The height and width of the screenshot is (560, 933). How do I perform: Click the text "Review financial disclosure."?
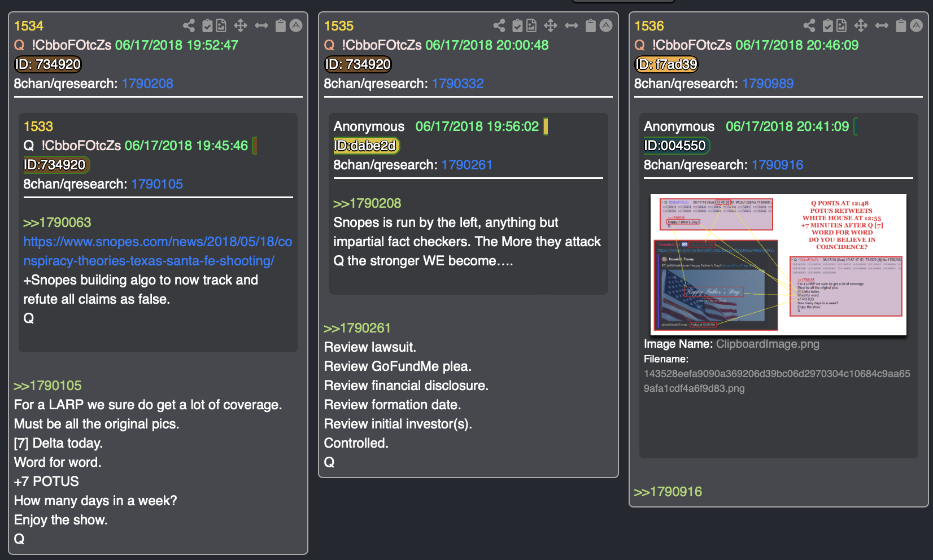[x=406, y=386]
